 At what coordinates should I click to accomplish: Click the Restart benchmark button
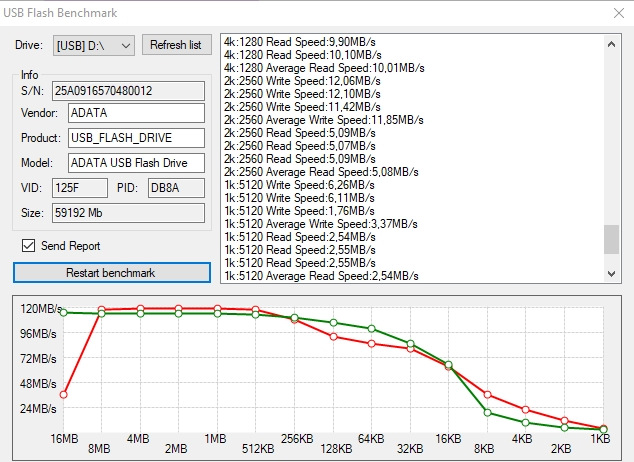point(112,273)
